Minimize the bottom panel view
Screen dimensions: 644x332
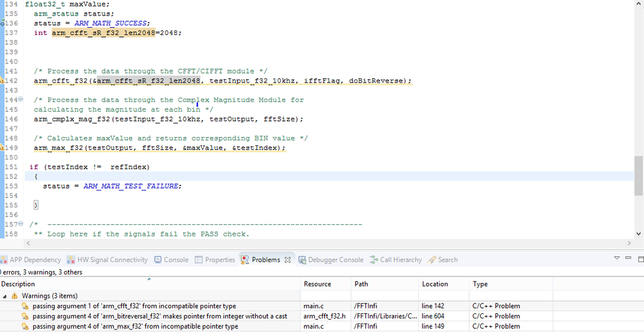(x=628, y=258)
